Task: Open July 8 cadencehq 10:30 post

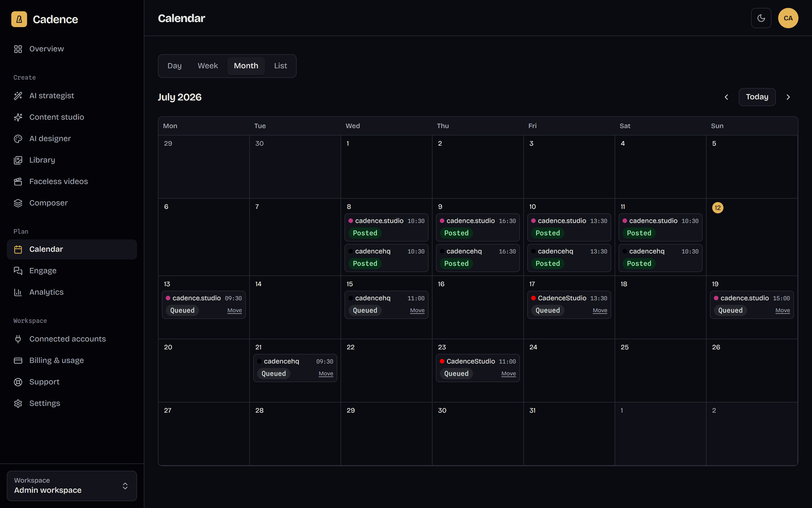Action: pos(387,258)
